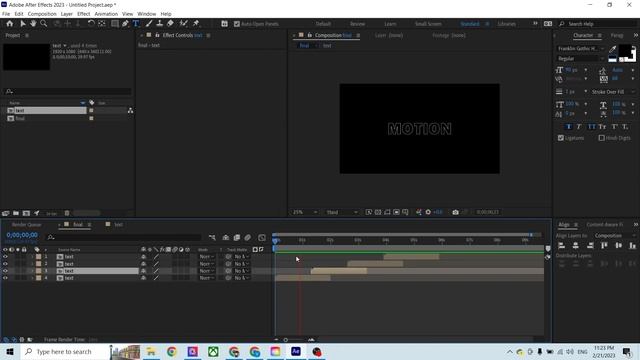Open the Window menu
The width and height of the screenshot is (640, 360).
pyautogui.click(x=147, y=14)
